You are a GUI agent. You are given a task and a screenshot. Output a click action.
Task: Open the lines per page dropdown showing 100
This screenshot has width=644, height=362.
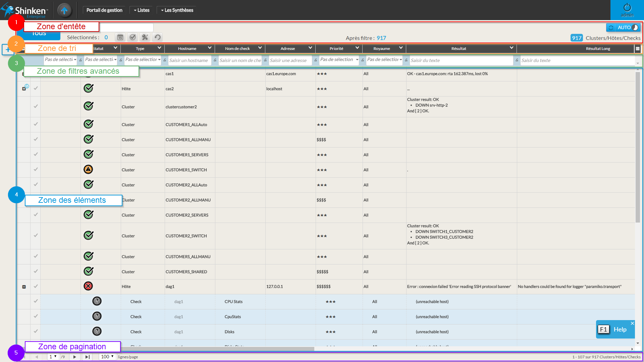pos(107,357)
